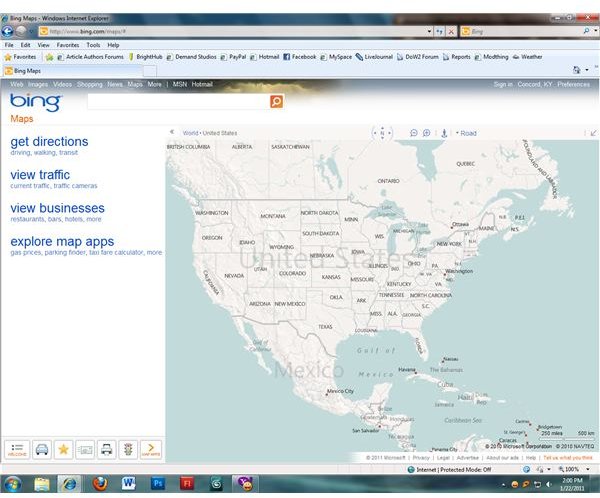Click the stop loading X button in address bar

point(452,32)
